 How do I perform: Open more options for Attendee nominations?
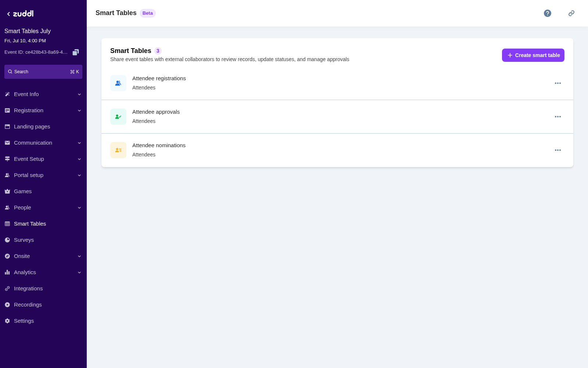558,150
